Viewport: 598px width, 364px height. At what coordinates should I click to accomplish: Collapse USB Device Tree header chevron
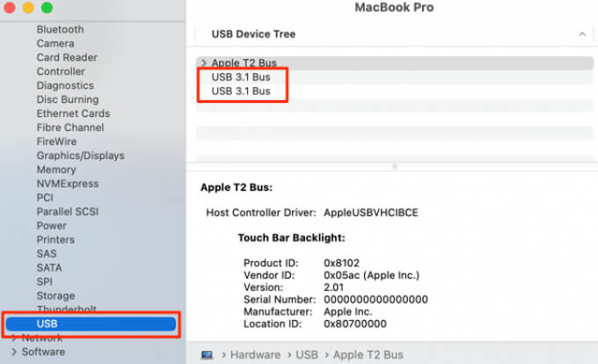pos(582,34)
